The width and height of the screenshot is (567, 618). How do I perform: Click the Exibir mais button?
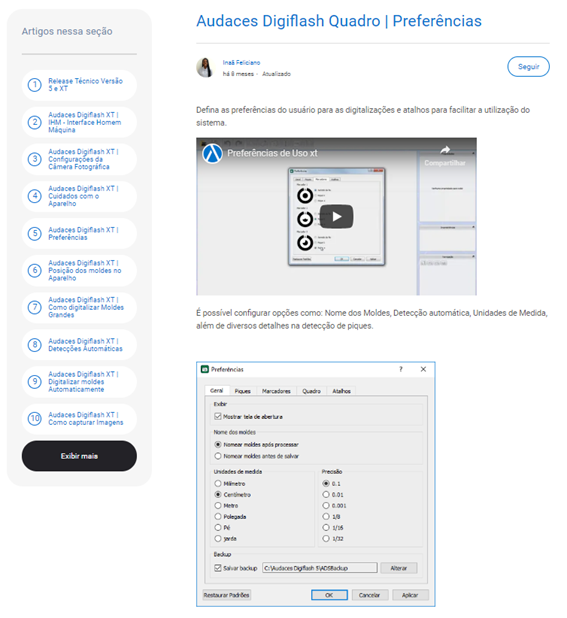(x=79, y=456)
